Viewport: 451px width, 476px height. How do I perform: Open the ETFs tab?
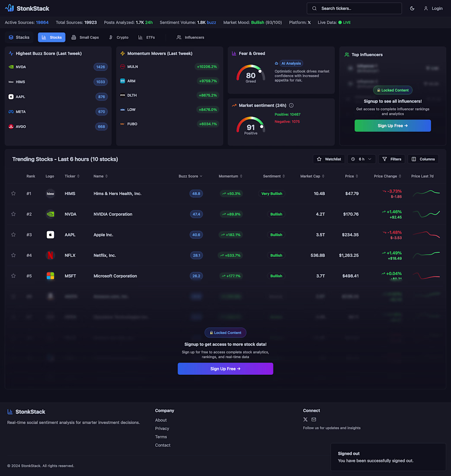tap(147, 37)
